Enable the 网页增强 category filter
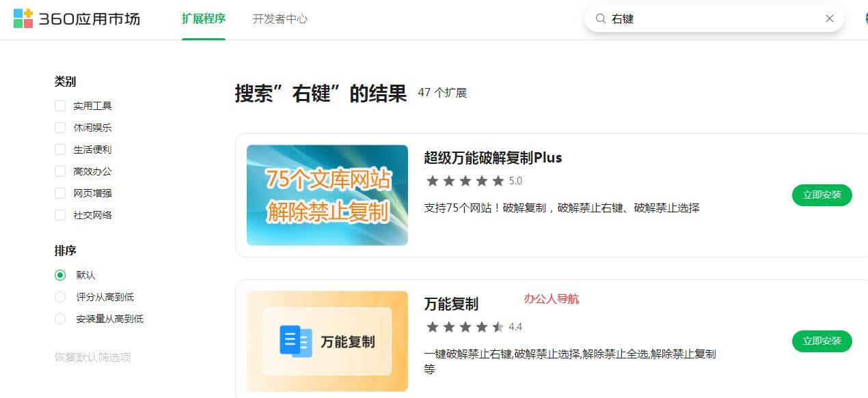The image size is (868, 398). [x=60, y=193]
